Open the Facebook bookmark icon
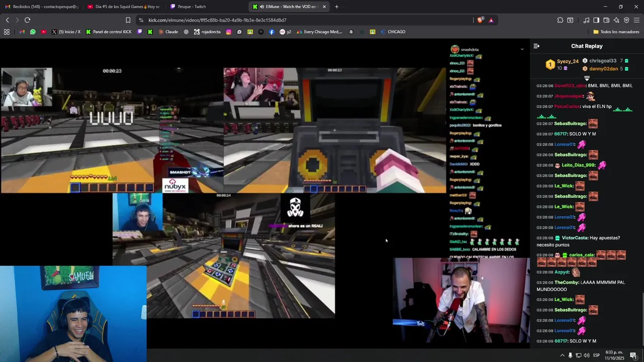This screenshot has height=362, width=644. [x=272, y=32]
